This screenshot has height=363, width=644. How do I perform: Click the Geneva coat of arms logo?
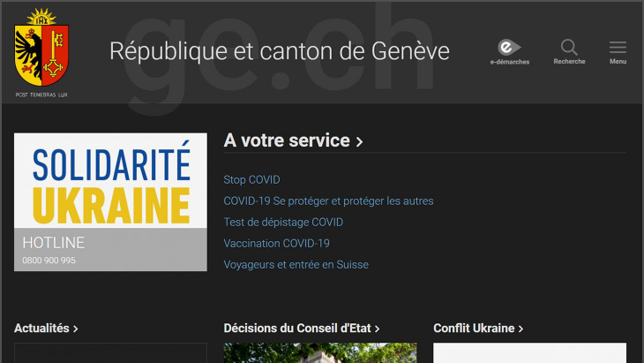41,48
